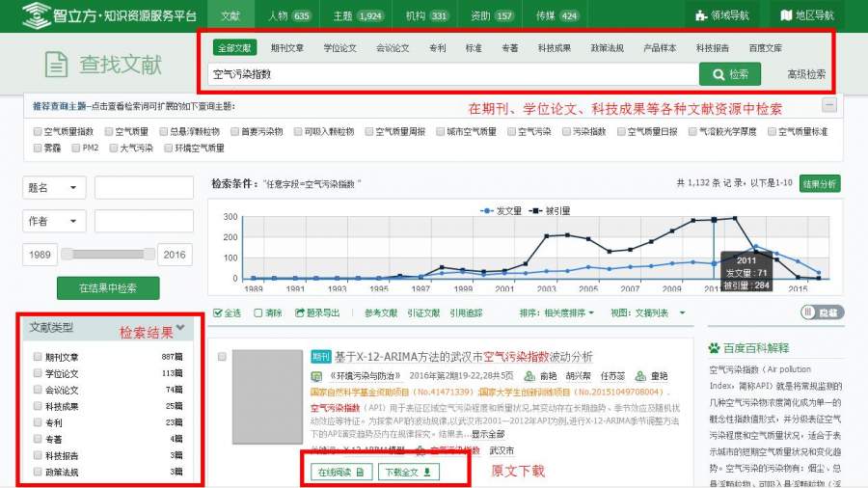Image resolution: width=868 pixels, height=488 pixels.
Task: Click the 题录导出 export icon
Action: pos(300,313)
